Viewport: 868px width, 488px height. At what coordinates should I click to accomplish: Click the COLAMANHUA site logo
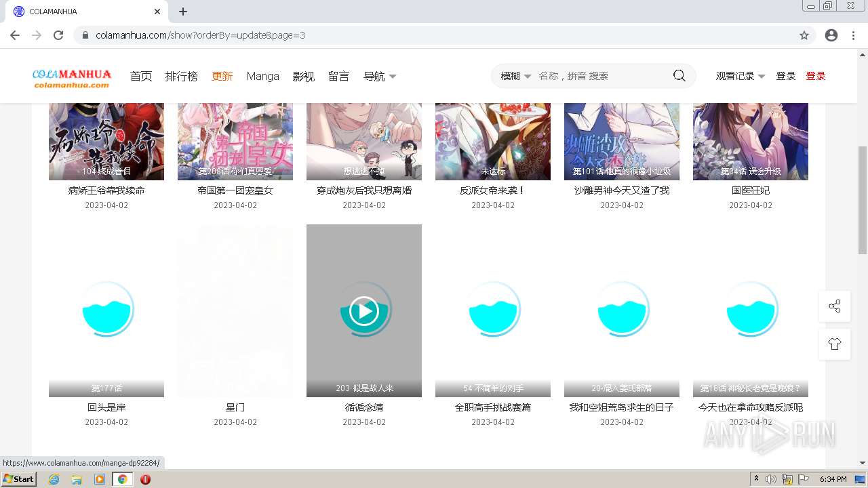pos(72,78)
